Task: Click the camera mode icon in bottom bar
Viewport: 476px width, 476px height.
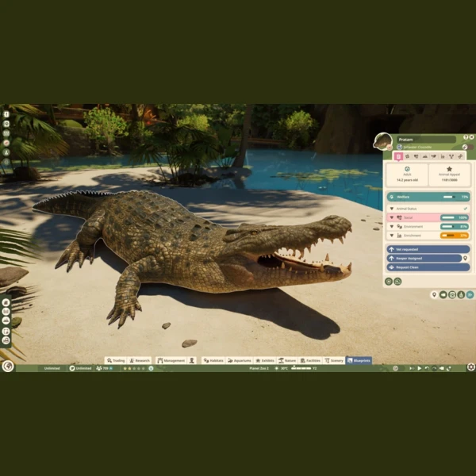Action: 442,368
